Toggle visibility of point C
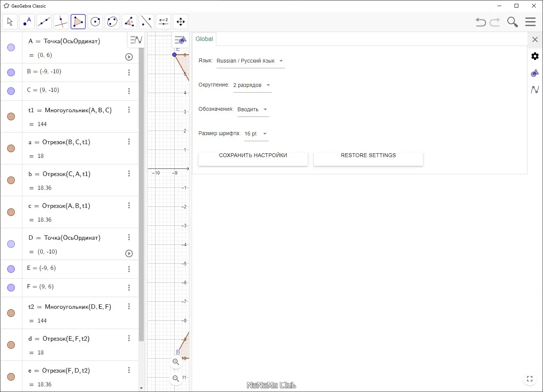The width and height of the screenshot is (543, 392). [11, 91]
